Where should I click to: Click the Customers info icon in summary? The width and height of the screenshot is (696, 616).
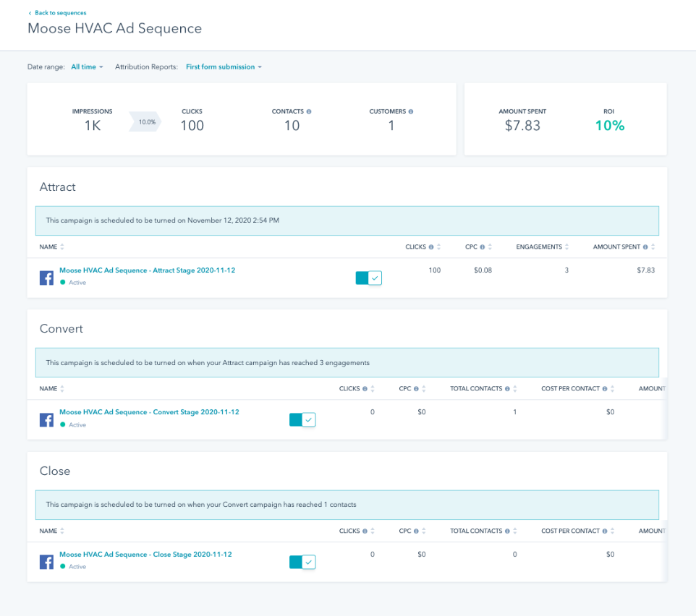tap(411, 112)
